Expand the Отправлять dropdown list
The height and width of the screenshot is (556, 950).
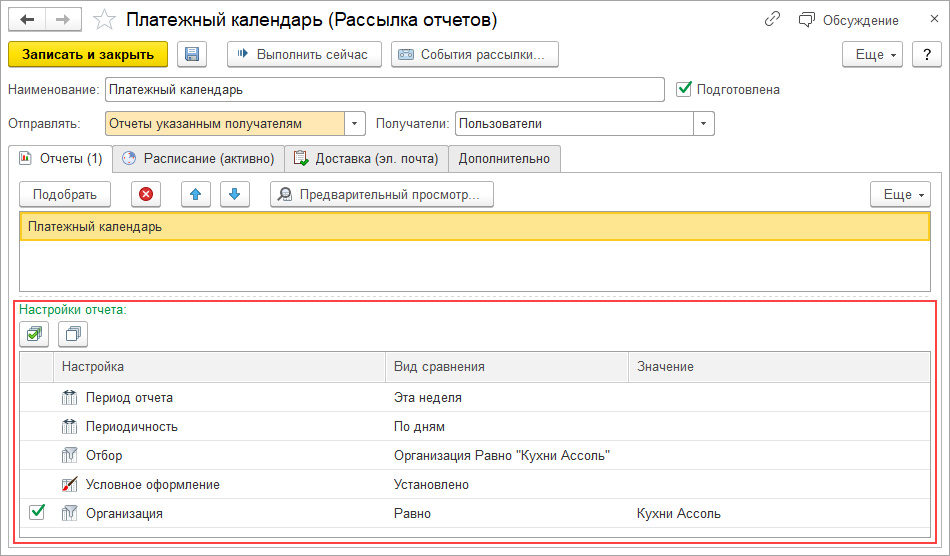(355, 123)
